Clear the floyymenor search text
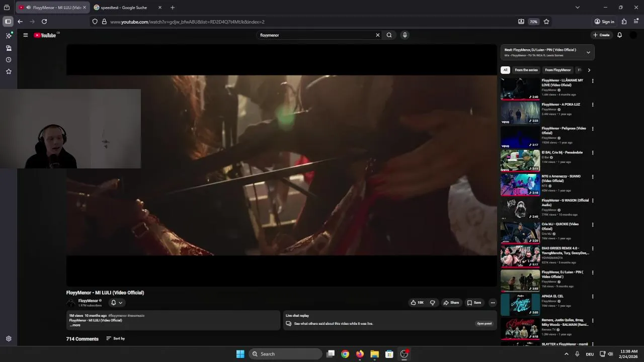The image size is (644, 362). [377, 35]
